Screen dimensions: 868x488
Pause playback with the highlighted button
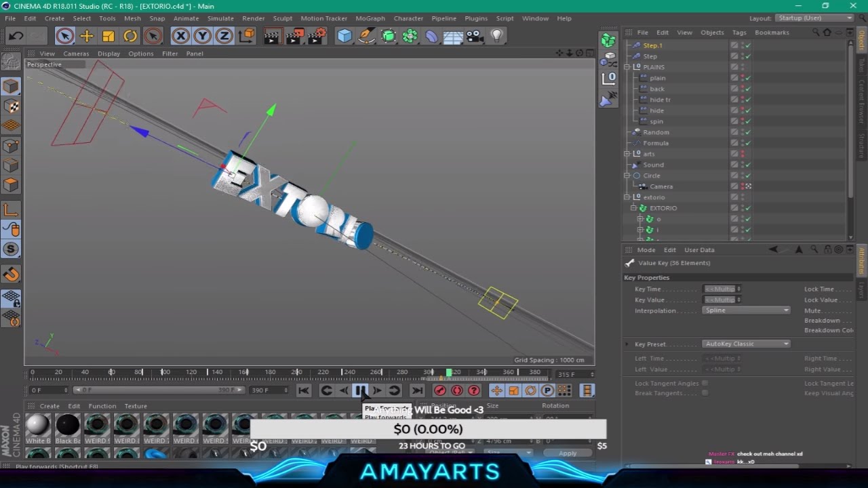click(x=360, y=390)
